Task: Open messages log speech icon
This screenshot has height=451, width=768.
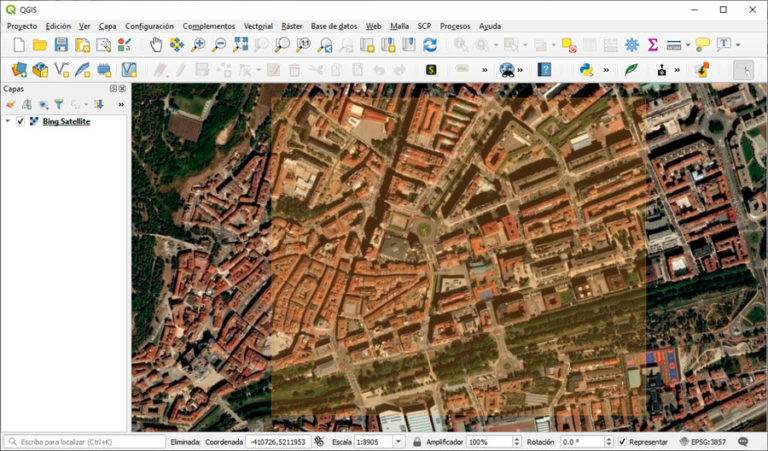Action: [743, 442]
